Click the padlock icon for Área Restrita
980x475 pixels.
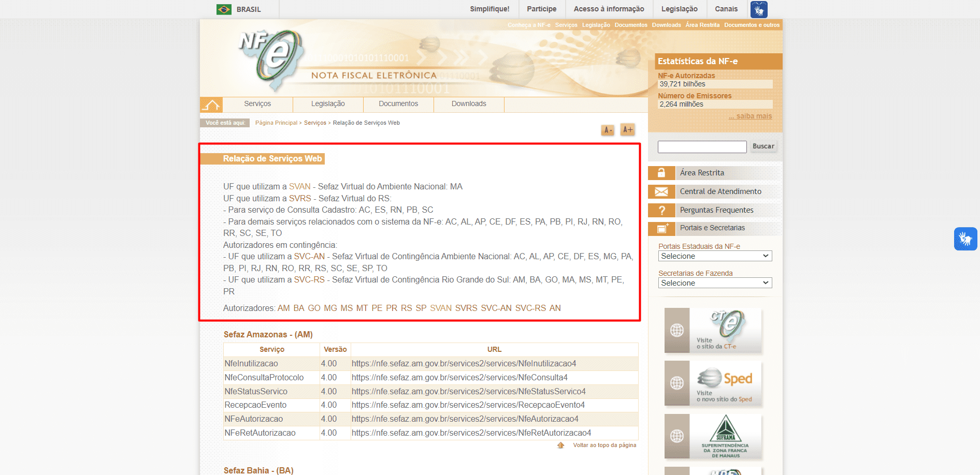pyautogui.click(x=661, y=173)
